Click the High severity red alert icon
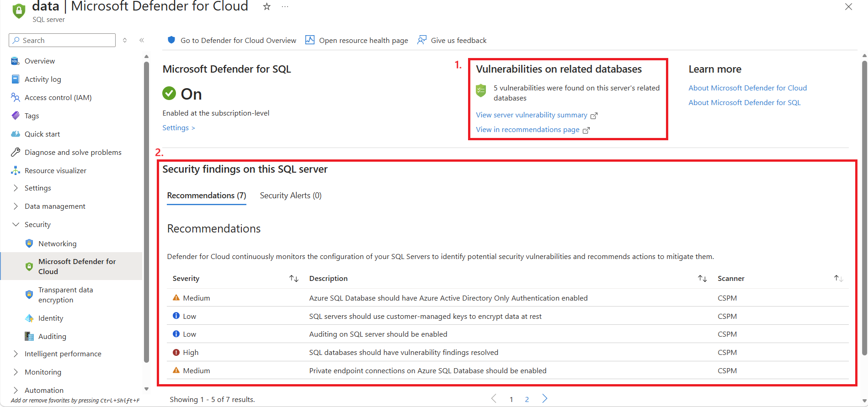 (x=176, y=352)
